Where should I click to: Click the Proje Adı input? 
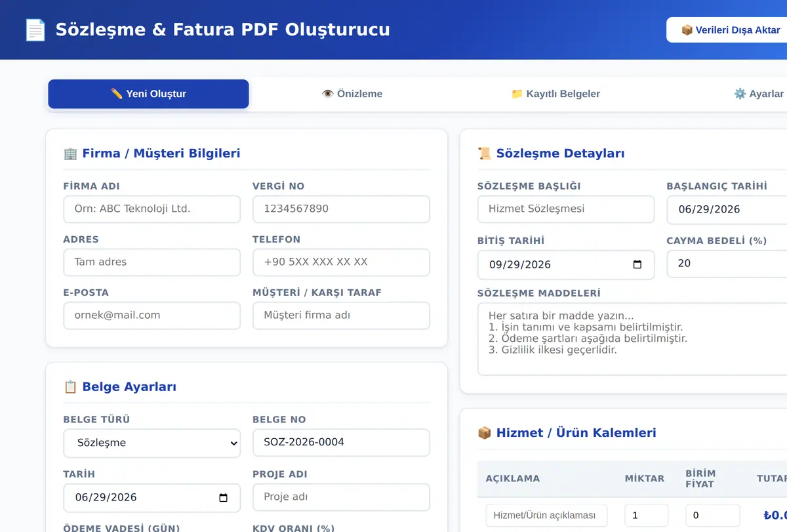click(x=341, y=497)
